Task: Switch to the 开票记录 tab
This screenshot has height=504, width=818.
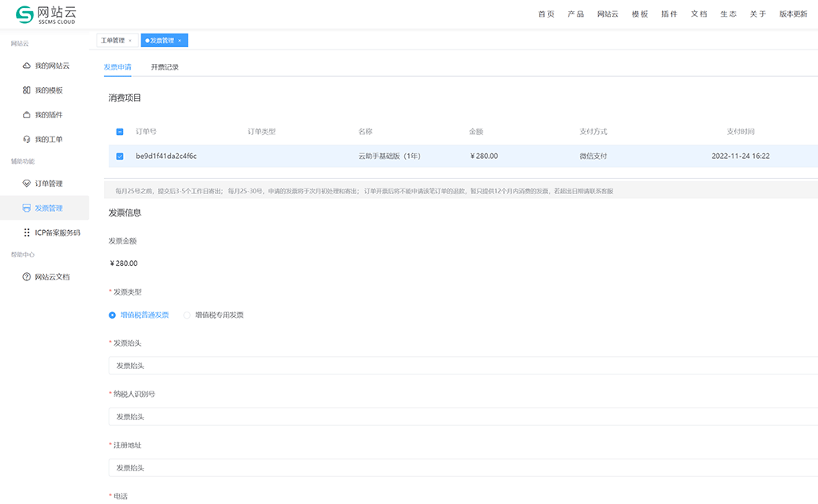Action: 165,67
